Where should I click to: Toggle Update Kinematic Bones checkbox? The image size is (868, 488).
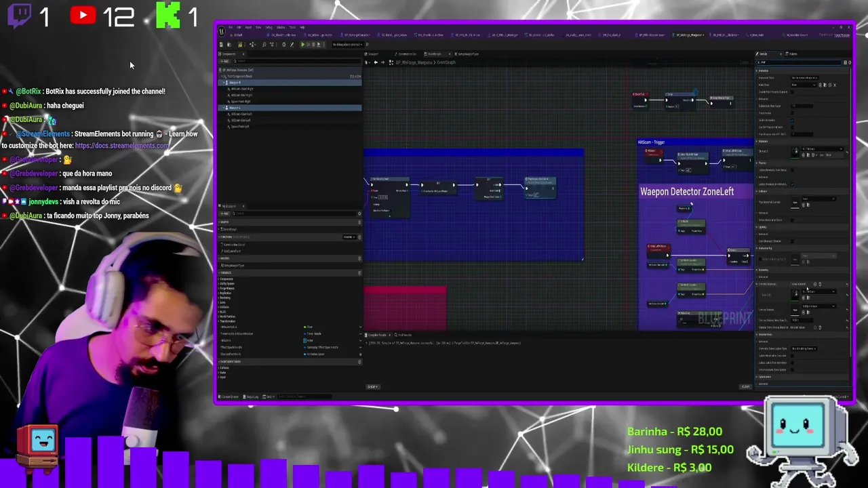(792, 170)
